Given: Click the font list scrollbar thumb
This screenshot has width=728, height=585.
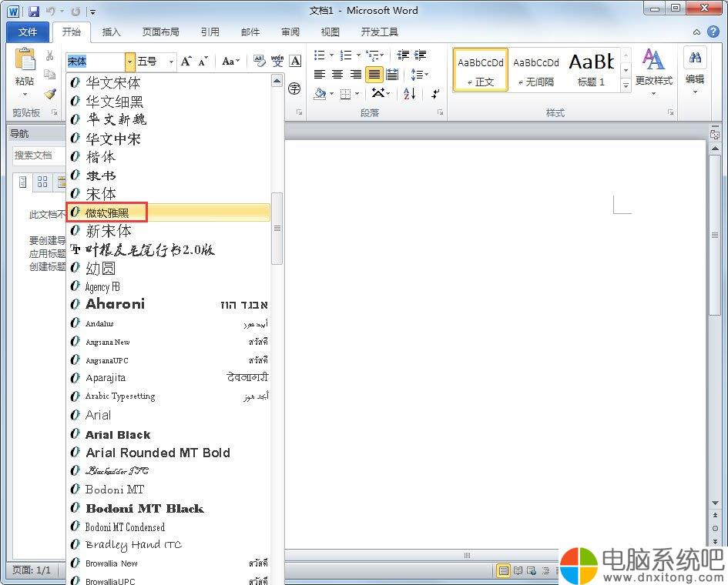Looking at the screenshot, I should 277,229.
